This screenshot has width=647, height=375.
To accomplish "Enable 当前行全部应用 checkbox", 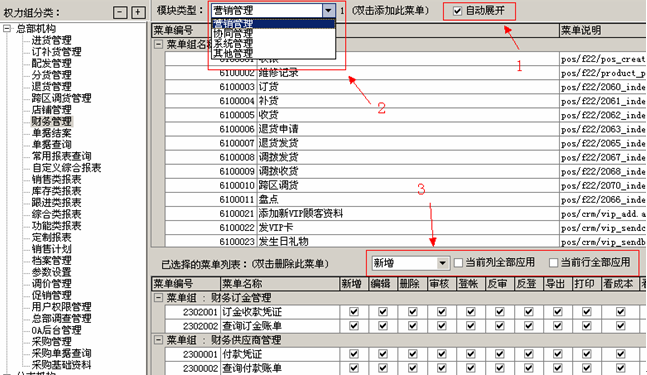I will [554, 262].
